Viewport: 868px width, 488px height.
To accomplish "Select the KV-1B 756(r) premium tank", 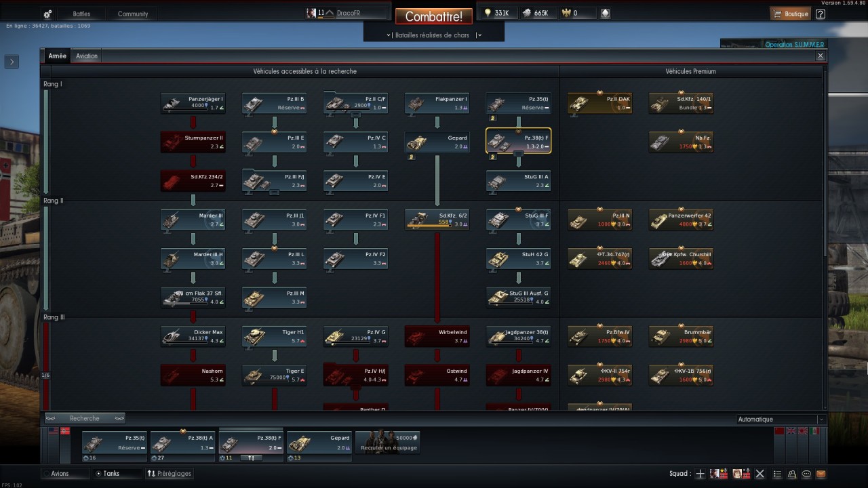I will point(682,375).
